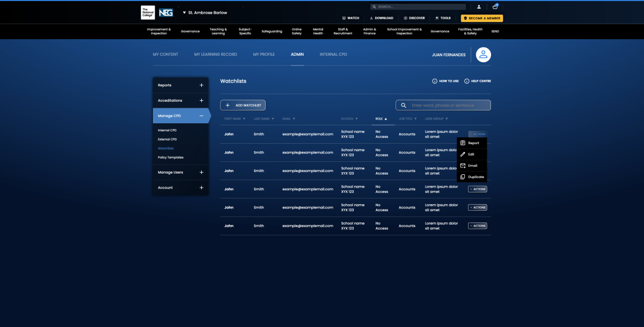
Task: Sort by Email column header
Action: pos(289,118)
